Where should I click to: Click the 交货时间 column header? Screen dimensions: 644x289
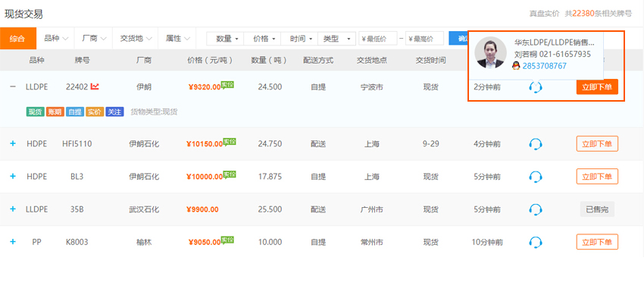[x=430, y=61]
